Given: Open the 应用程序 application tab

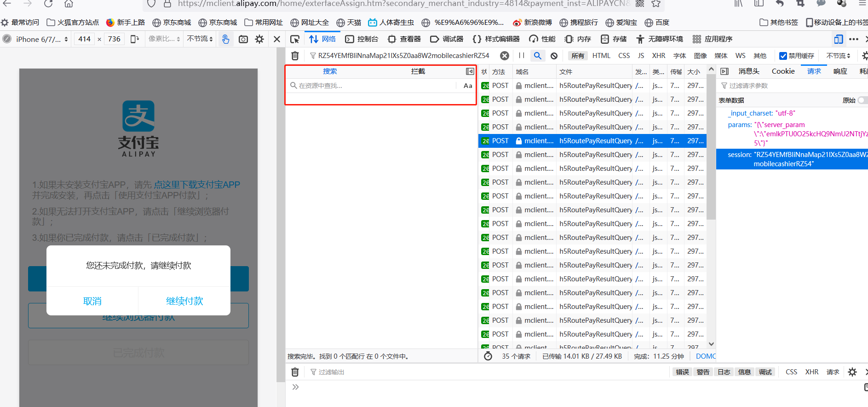Looking at the screenshot, I should click(x=713, y=39).
